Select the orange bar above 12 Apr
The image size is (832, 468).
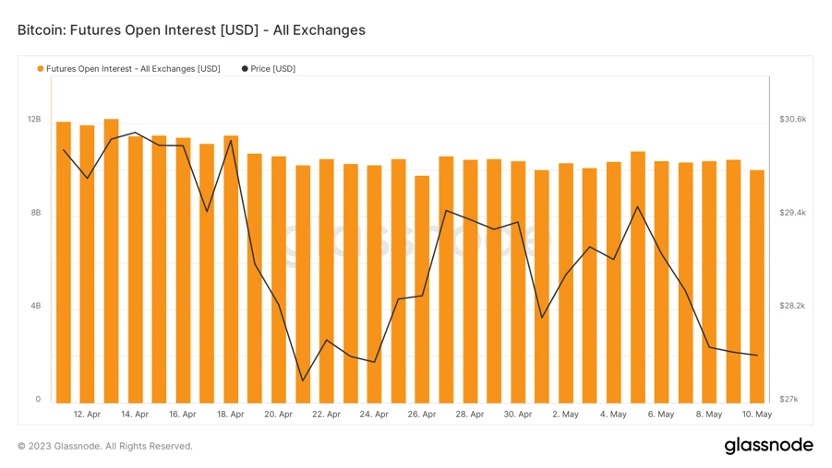pos(87,262)
